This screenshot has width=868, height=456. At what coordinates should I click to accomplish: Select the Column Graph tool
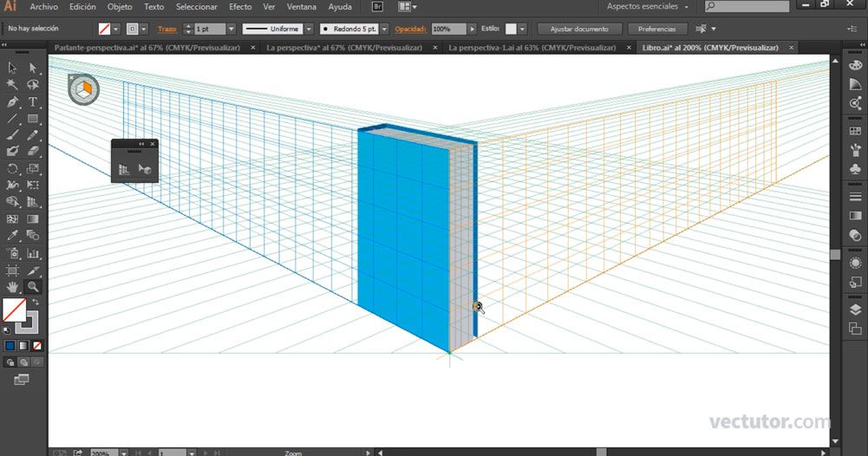tap(33, 253)
